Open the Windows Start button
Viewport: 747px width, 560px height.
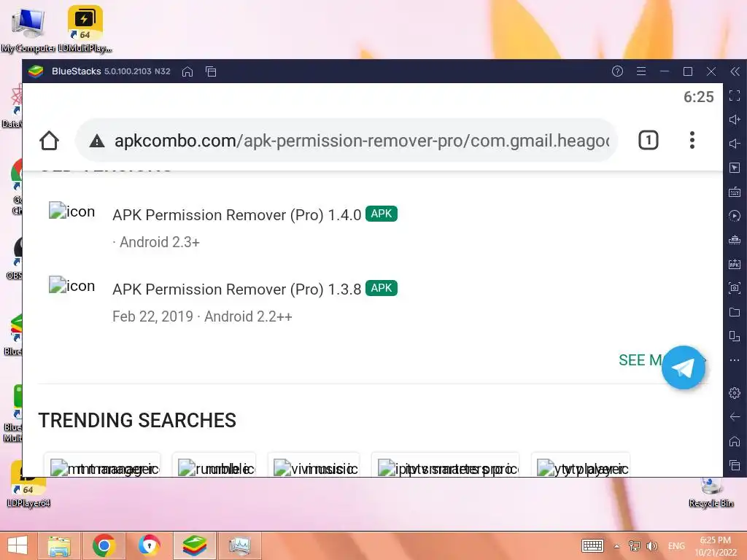[x=18, y=545]
